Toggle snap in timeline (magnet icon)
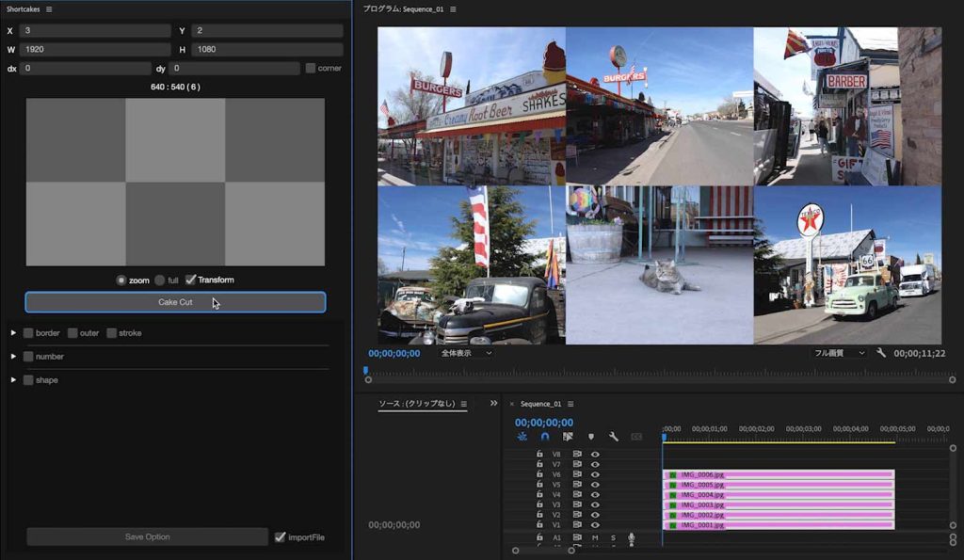 [x=545, y=437]
